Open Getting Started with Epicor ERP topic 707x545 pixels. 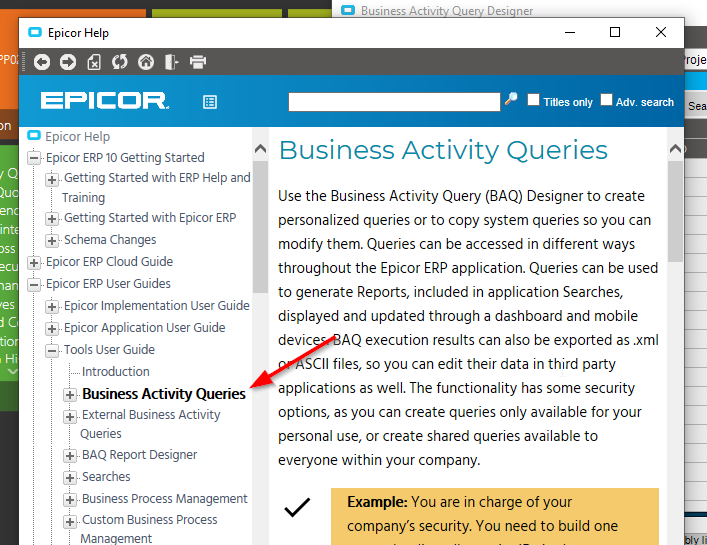pyautogui.click(x=150, y=218)
